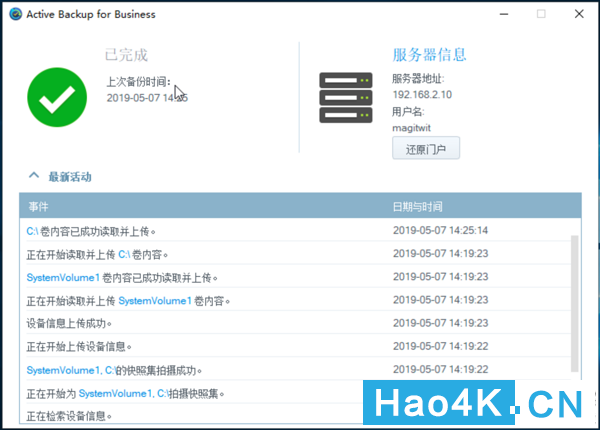Image resolution: width=600 pixels, height=430 pixels.
Task: Click the 日期与时间 column header
Action: (417, 207)
